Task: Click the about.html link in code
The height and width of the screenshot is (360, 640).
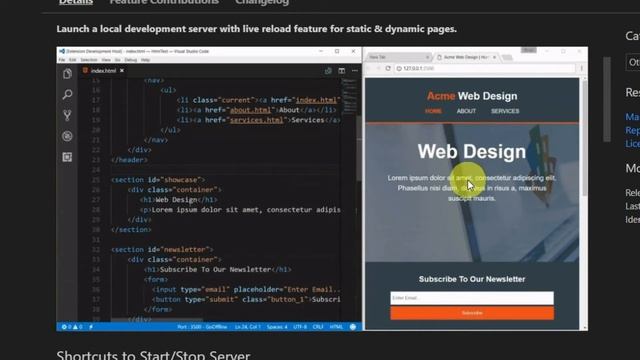Action: click(250, 110)
